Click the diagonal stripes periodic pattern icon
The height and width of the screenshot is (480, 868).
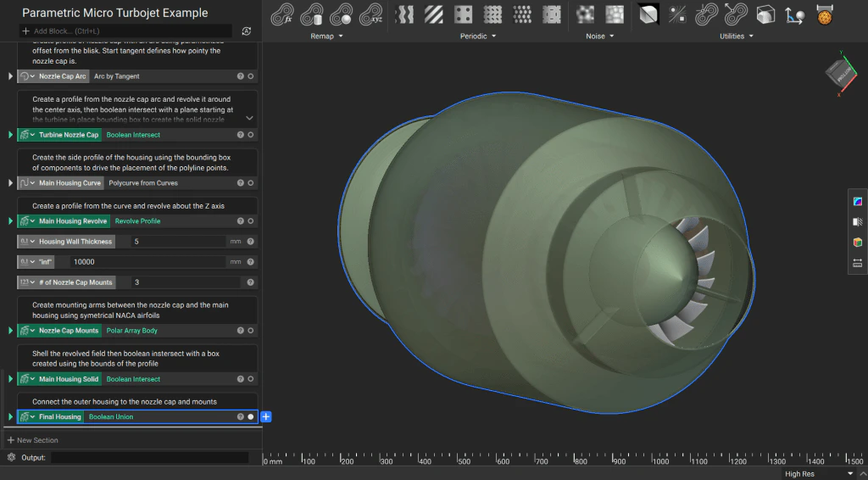click(x=434, y=14)
